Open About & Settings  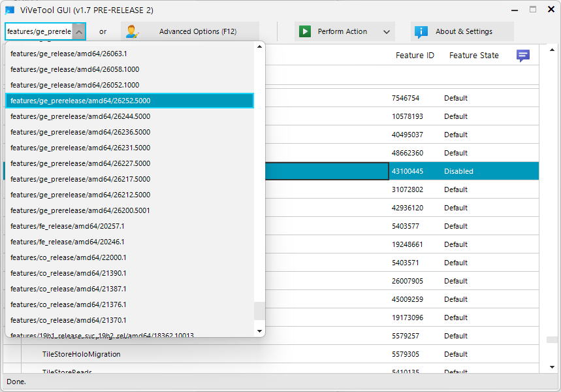[462, 31]
